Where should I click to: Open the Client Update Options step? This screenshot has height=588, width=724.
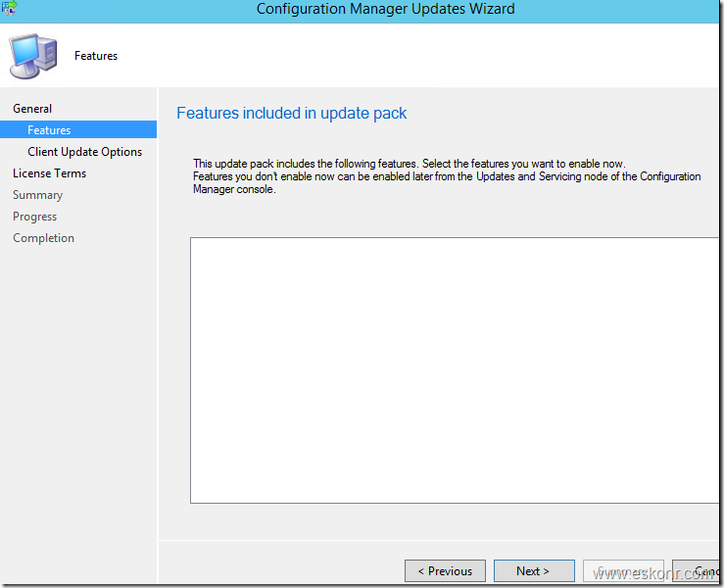click(x=84, y=152)
